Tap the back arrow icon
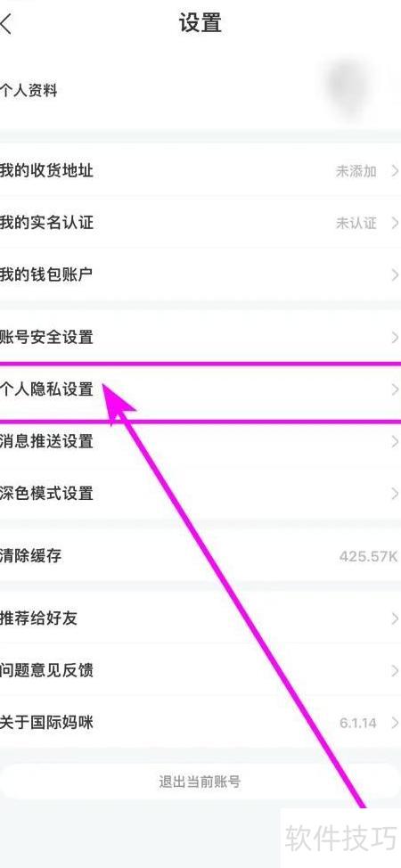 click(5, 24)
